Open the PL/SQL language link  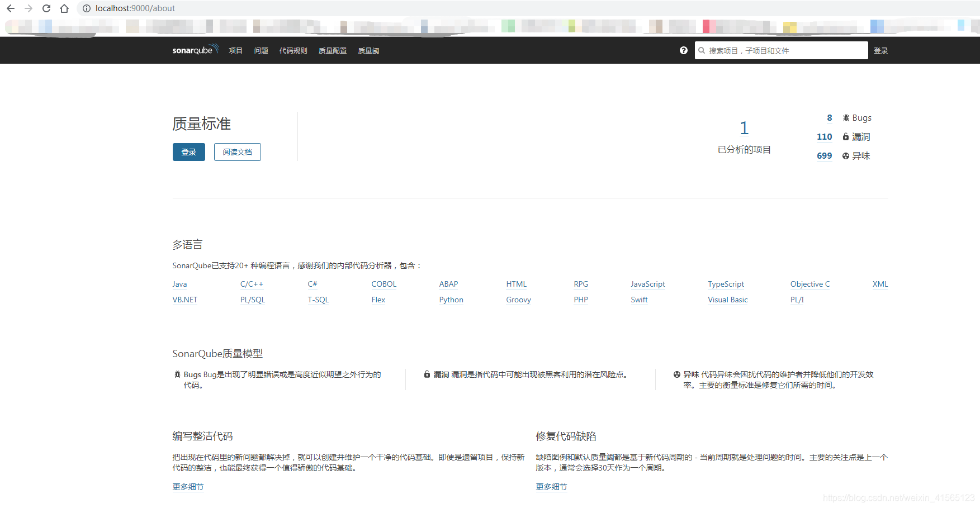[x=253, y=300]
